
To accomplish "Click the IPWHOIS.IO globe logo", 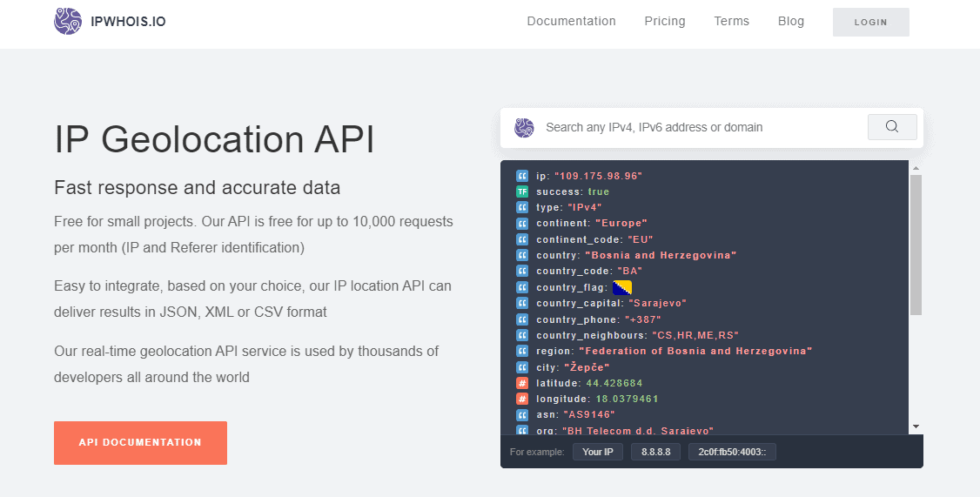I will click(x=68, y=21).
